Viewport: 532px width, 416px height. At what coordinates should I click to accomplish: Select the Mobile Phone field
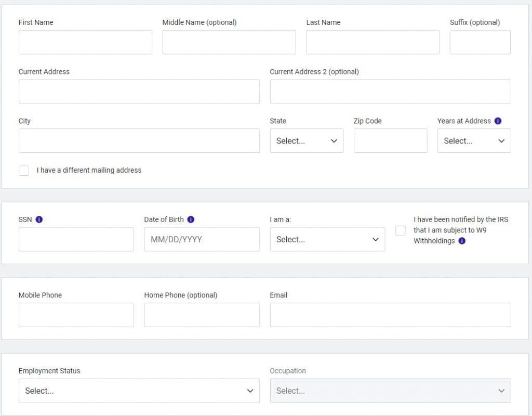coord(76,315)
